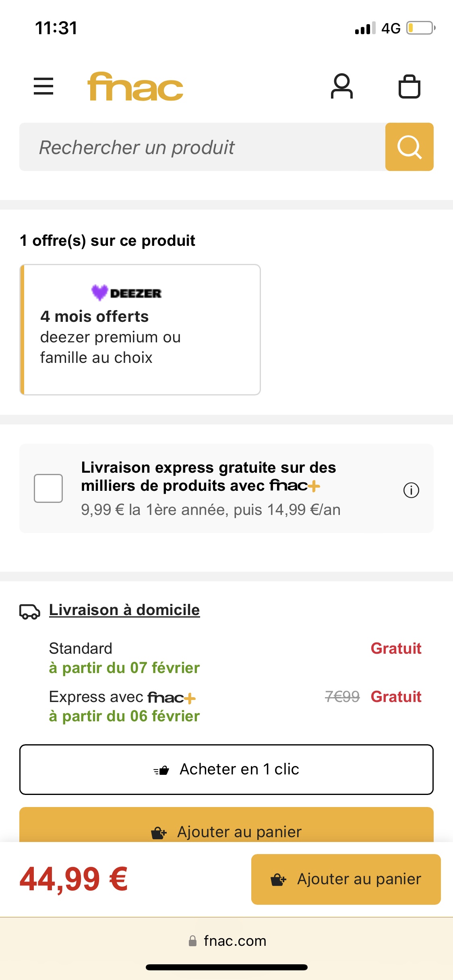Open the Deezer 4 mois offerts offer card
Image resolution: width=453 pixels, height=980 pixels.
tap(140, 329)
